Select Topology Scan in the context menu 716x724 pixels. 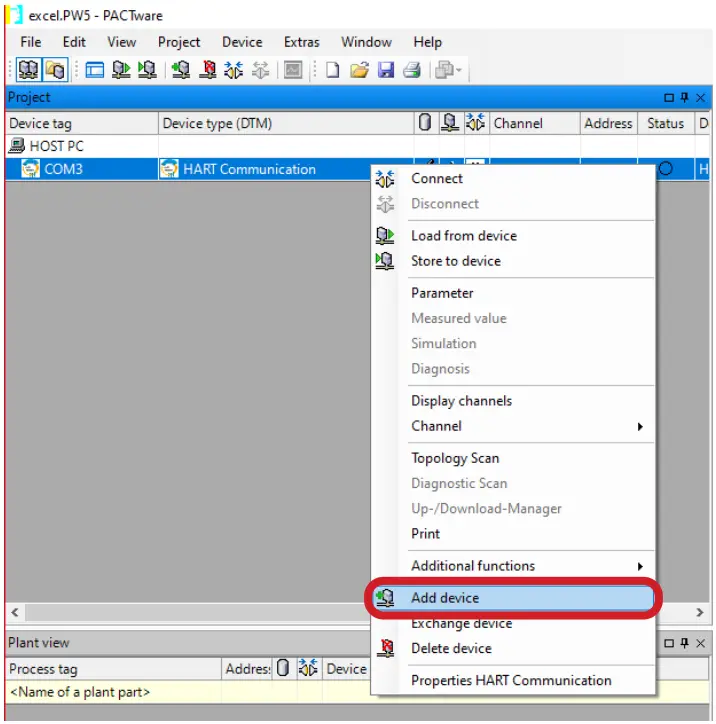pyautogui.click(x=513, y=458)
